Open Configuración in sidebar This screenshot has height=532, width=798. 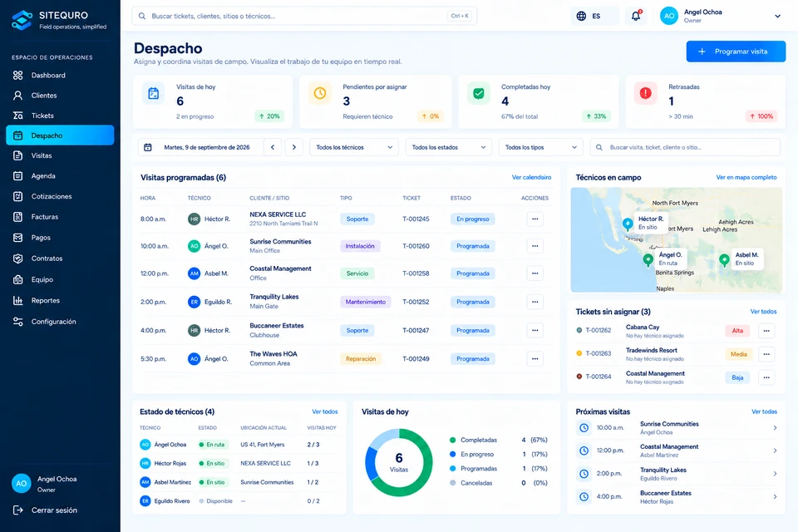tap(60, 322)
